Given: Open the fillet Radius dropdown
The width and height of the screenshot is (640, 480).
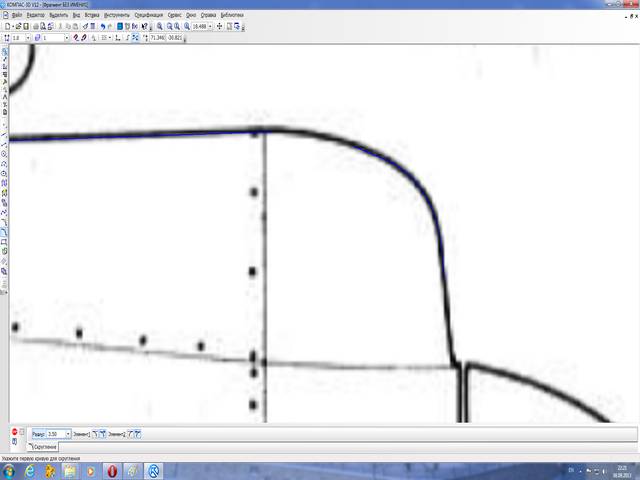Looking at the screenshot, I should point(67,434).
